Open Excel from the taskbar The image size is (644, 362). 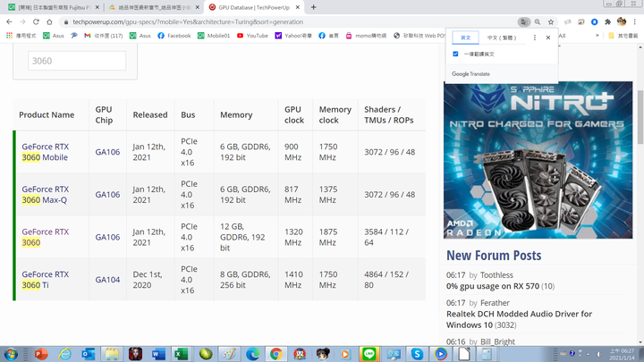click(181, 354)
